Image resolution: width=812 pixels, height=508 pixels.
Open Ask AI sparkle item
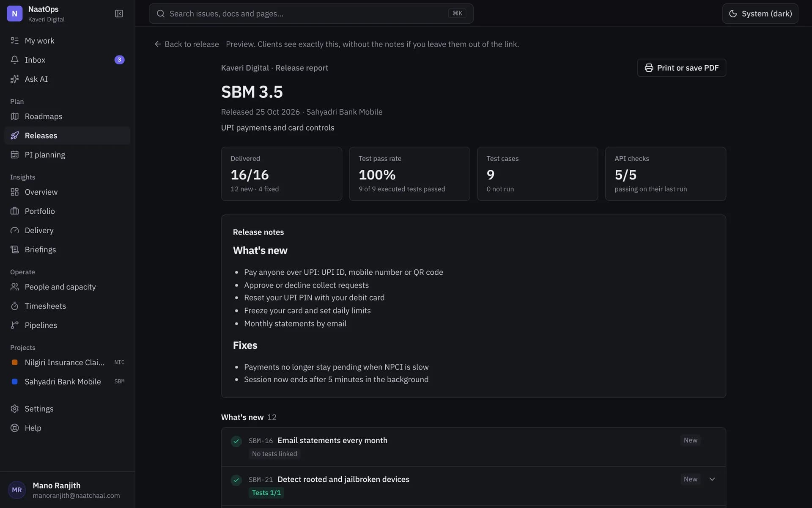click(67, 79)
